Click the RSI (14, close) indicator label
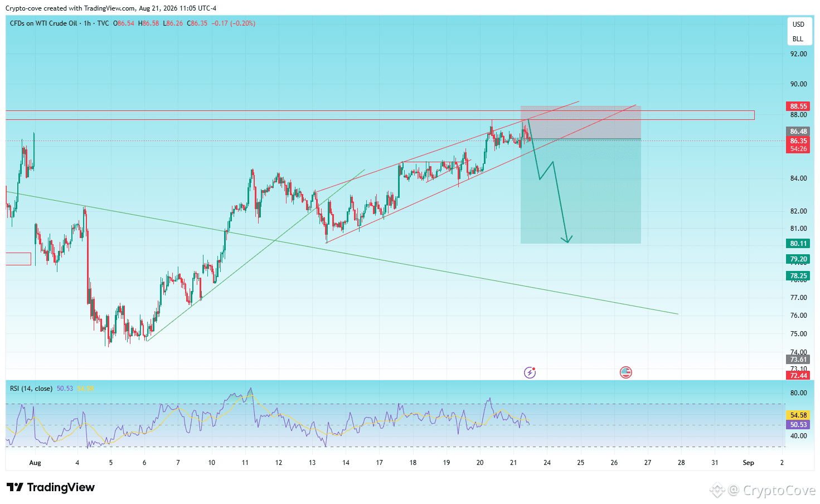Screen dimensions: 820x504 coord(31,389)
